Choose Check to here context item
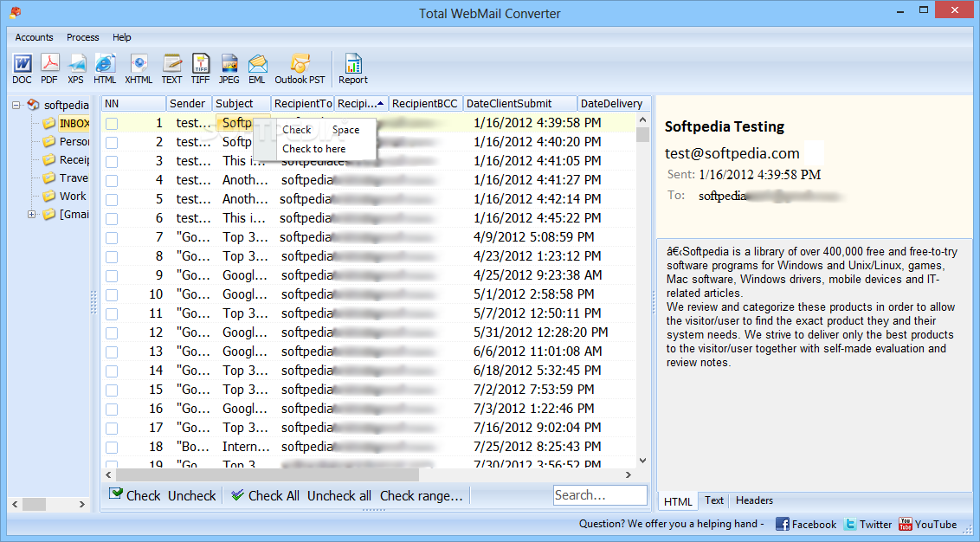 326,149
